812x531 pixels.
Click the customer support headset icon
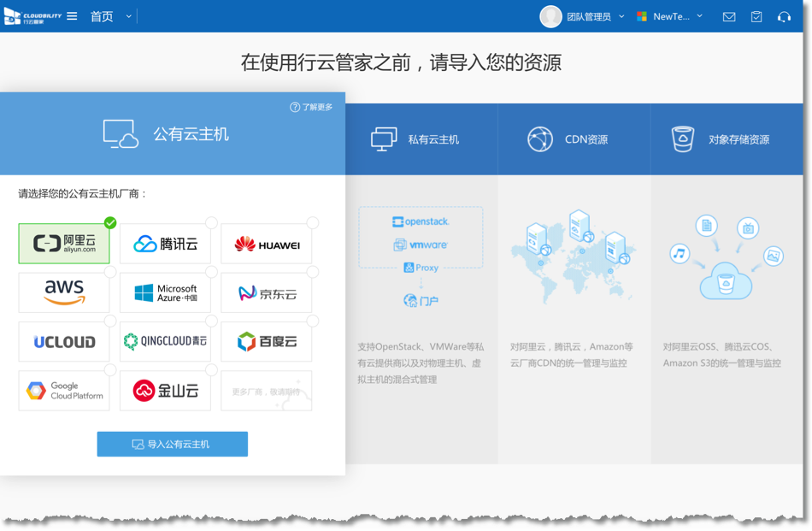(784, 16)
